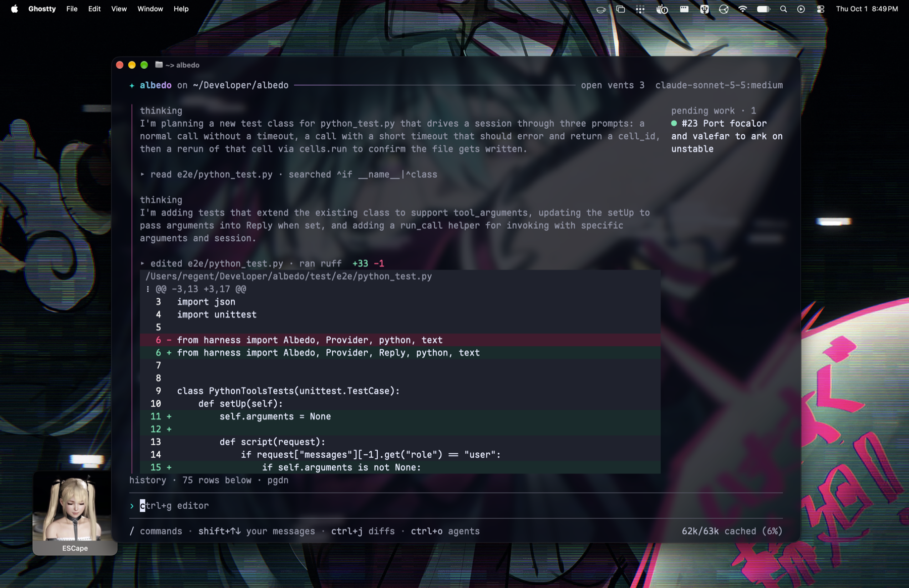Screen dimensions: 909x588
Task: Open the Apple menu
Action: (14, 9)
